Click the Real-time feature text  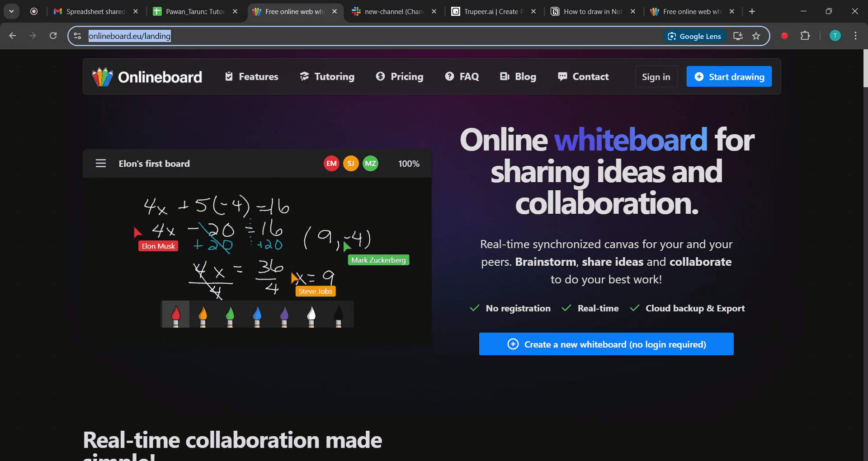(598, 308)
